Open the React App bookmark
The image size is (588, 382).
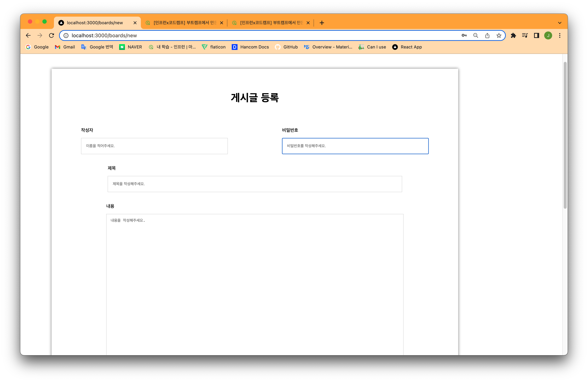pos(407,47)
